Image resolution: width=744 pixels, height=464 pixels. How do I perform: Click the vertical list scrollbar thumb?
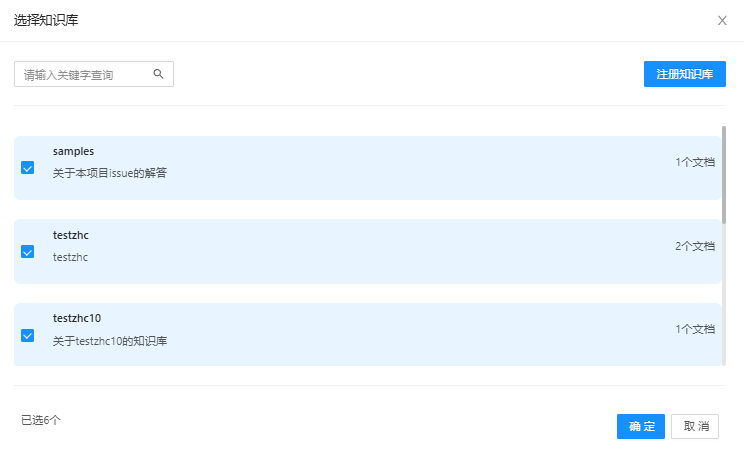coord(724,175)
